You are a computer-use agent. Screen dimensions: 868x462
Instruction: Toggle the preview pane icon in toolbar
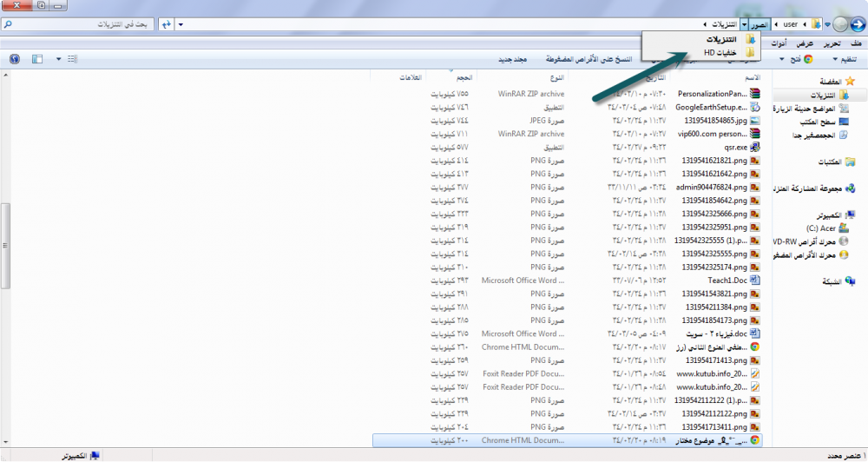click(36, 59)
